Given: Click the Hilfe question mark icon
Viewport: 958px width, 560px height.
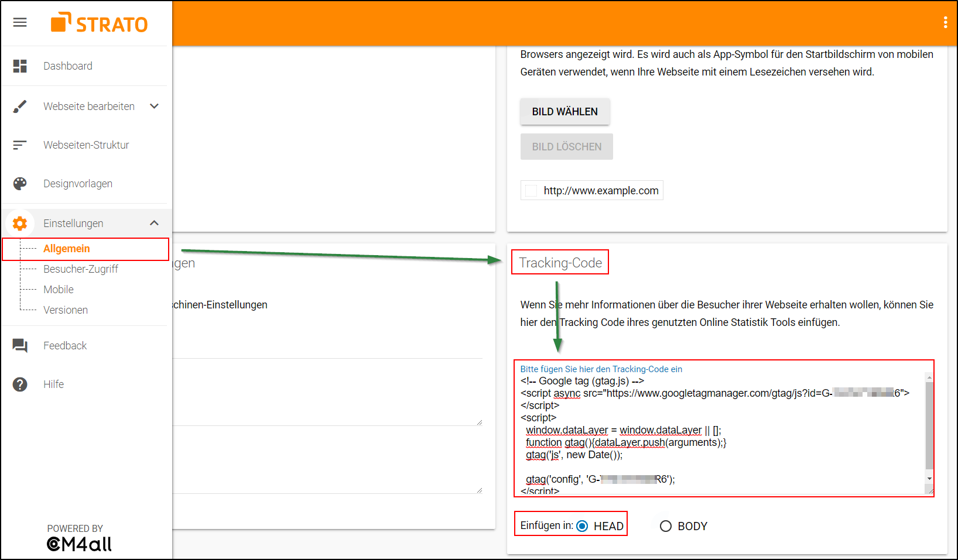Looking at the screenshot, I should point(20,384).
